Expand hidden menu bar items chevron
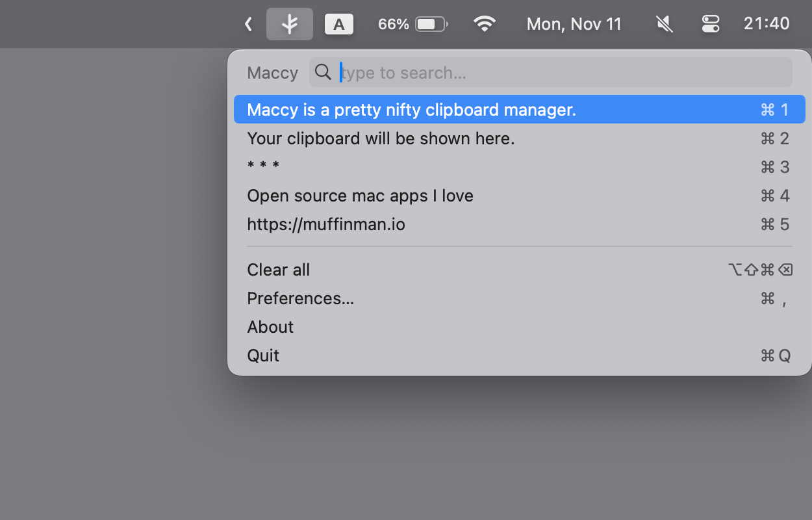The image size is (812, 520). (248, 24)
